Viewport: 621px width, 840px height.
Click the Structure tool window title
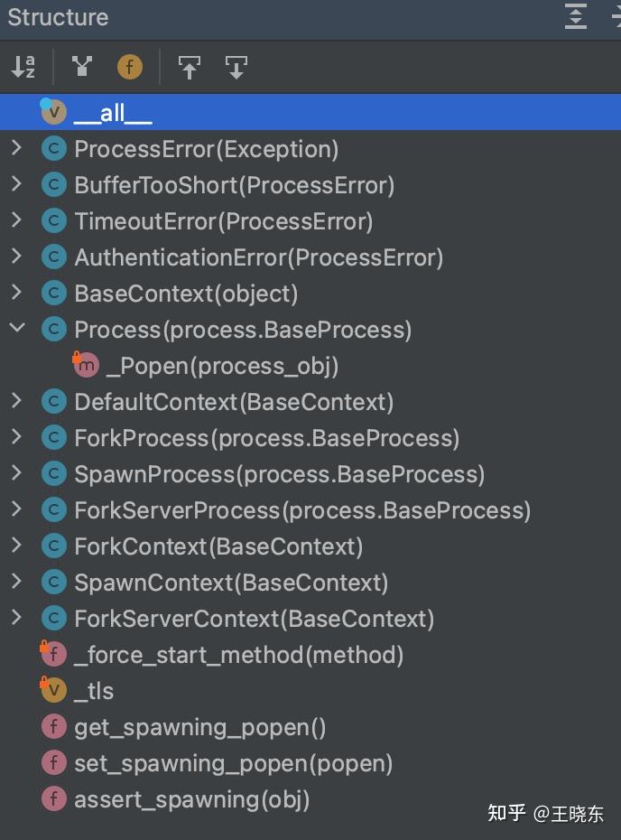(58, 16)
